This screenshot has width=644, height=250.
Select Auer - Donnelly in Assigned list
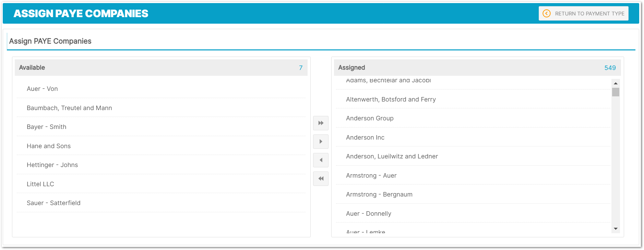[x=368, y=214]
